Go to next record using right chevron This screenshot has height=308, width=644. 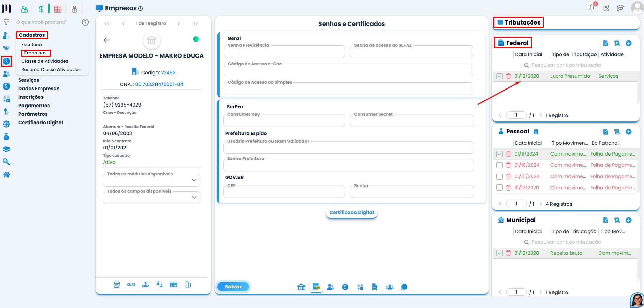point(179,23)
